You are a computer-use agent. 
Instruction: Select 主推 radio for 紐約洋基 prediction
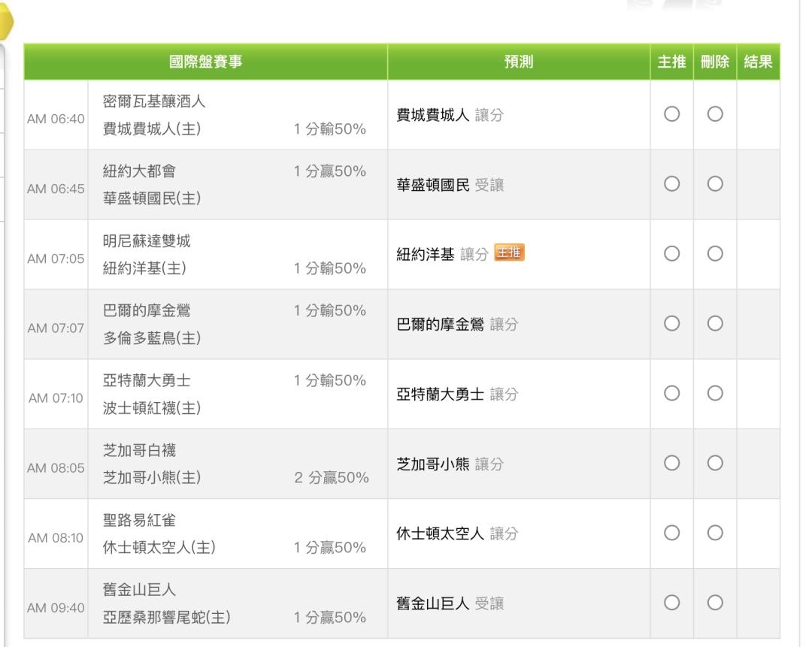click(x=671, y=254)
